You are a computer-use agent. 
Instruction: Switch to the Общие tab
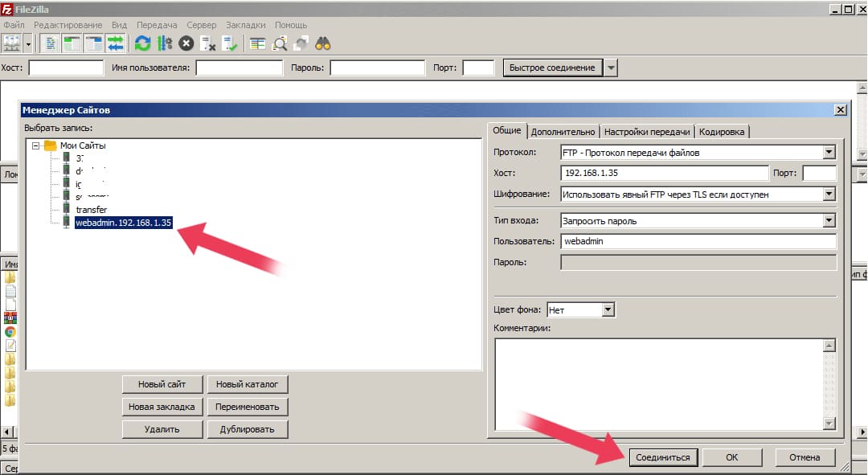click(507, 131)
